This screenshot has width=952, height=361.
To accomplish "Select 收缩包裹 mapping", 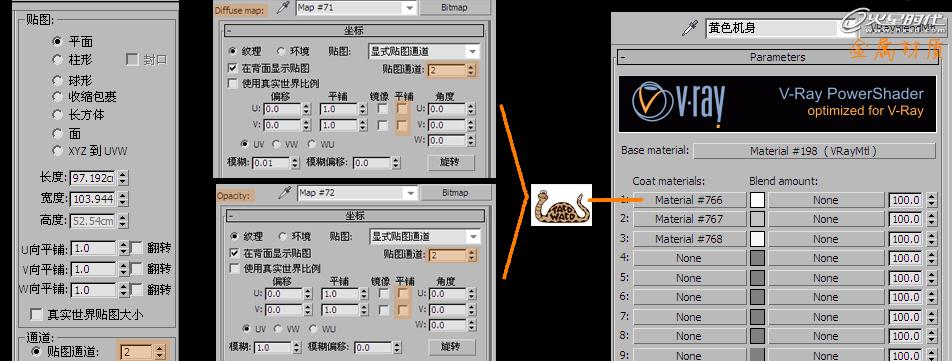I will pos(58,96).
